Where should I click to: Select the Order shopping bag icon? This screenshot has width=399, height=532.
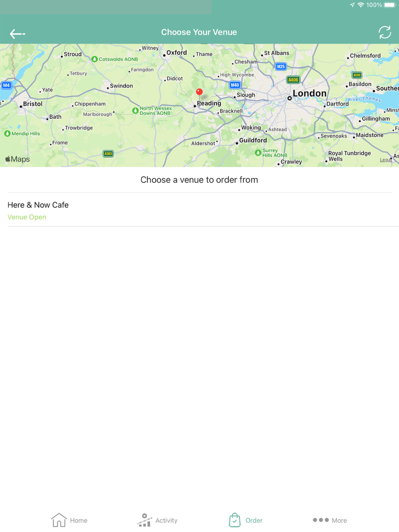(x=235, y=520)
